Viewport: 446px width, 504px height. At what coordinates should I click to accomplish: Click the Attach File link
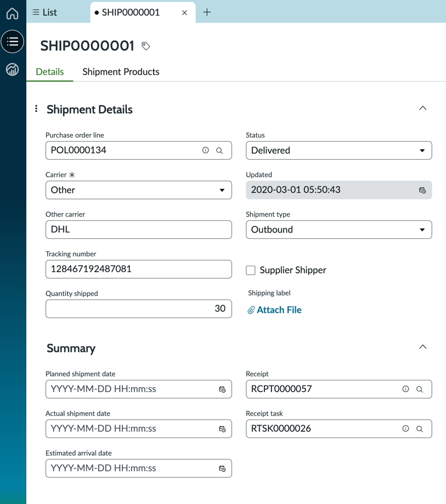[x=275, y=310]
